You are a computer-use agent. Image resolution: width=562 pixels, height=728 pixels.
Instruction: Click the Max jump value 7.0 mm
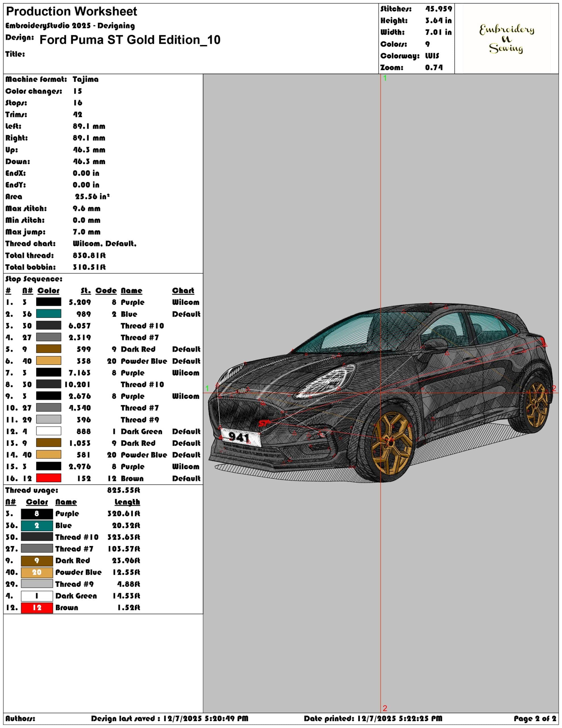pos(87,232)
